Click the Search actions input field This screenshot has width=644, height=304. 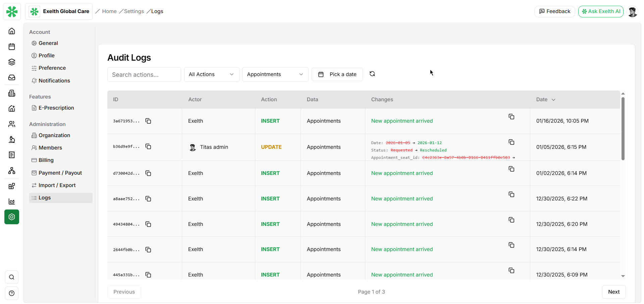[x=144, y=74]
